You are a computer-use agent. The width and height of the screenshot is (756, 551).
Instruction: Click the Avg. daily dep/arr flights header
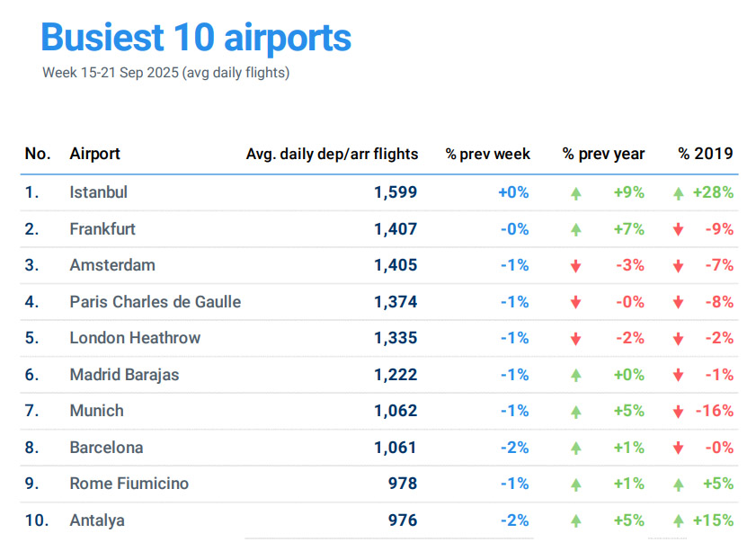pyautogui.click(x=332, y=154)
